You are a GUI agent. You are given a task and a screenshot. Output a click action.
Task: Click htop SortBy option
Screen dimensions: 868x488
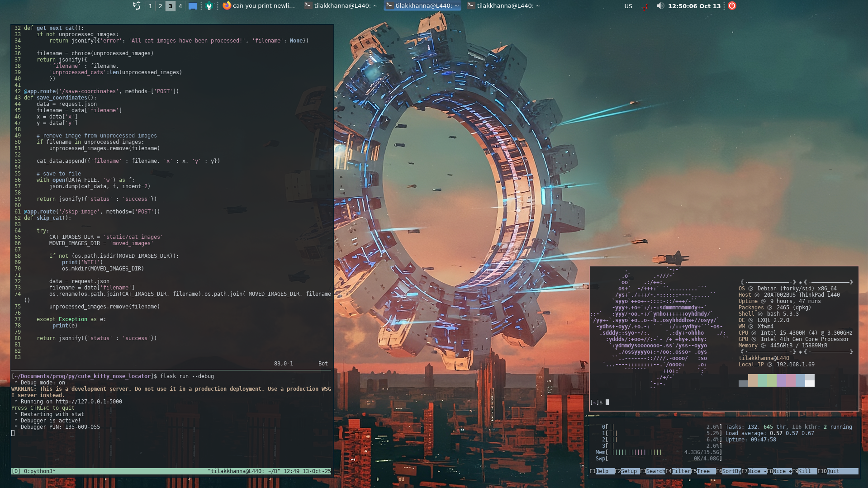point(731,471)
